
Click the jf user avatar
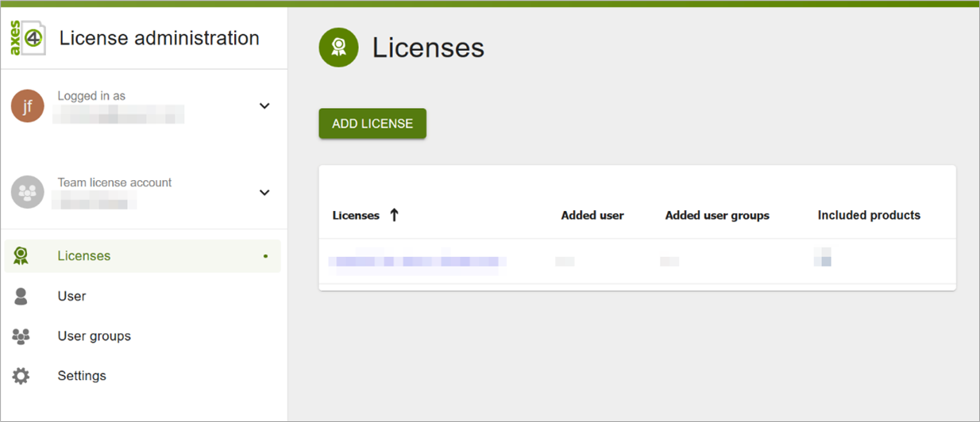coord(28,105)
